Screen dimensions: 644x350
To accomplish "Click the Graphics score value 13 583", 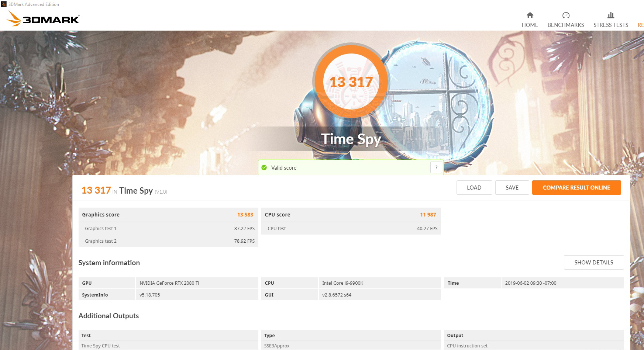I will [x=245, y=215].
